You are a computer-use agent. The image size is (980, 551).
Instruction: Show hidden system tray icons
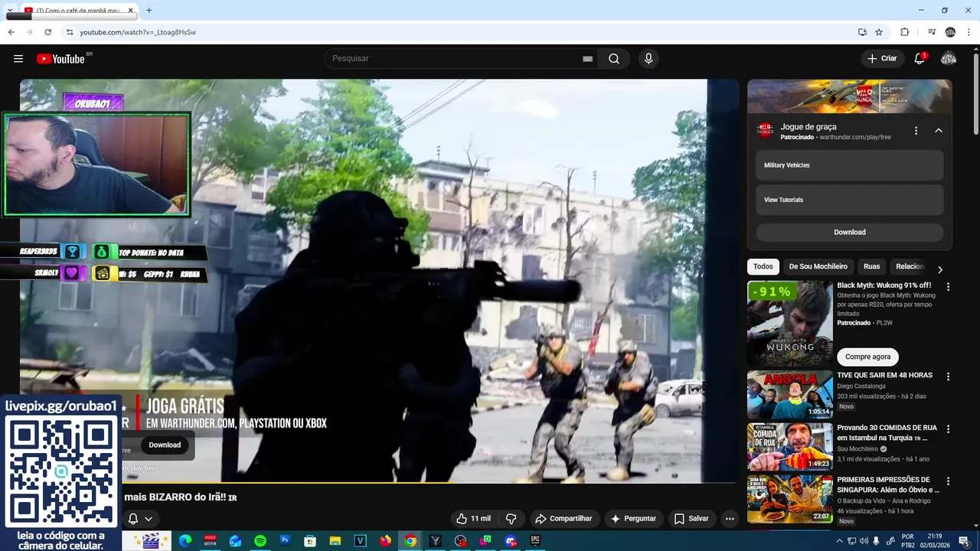[839, 541]
